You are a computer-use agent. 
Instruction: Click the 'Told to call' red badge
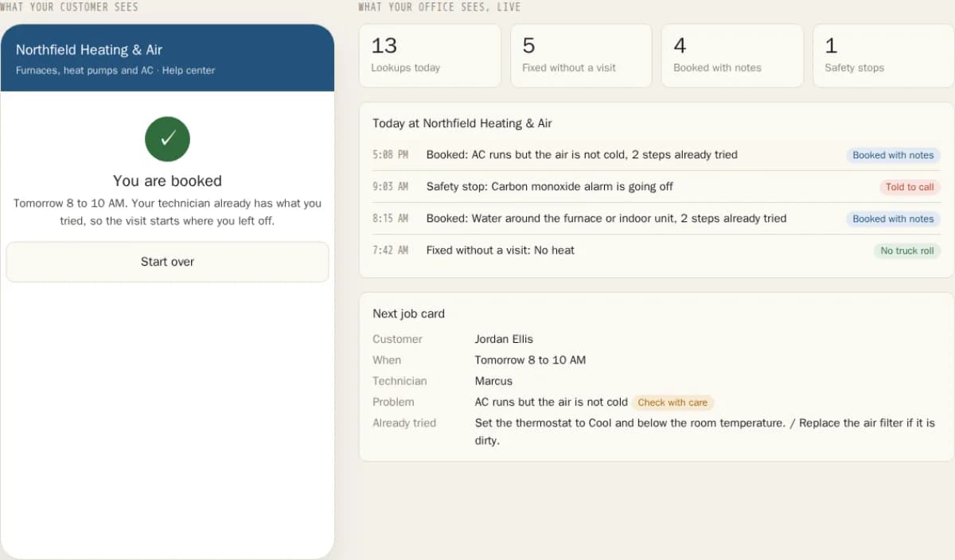[910, 187]
